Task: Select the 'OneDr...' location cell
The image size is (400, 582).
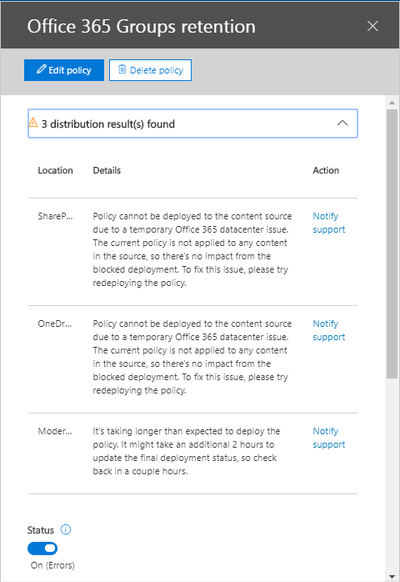Action: 55,324
